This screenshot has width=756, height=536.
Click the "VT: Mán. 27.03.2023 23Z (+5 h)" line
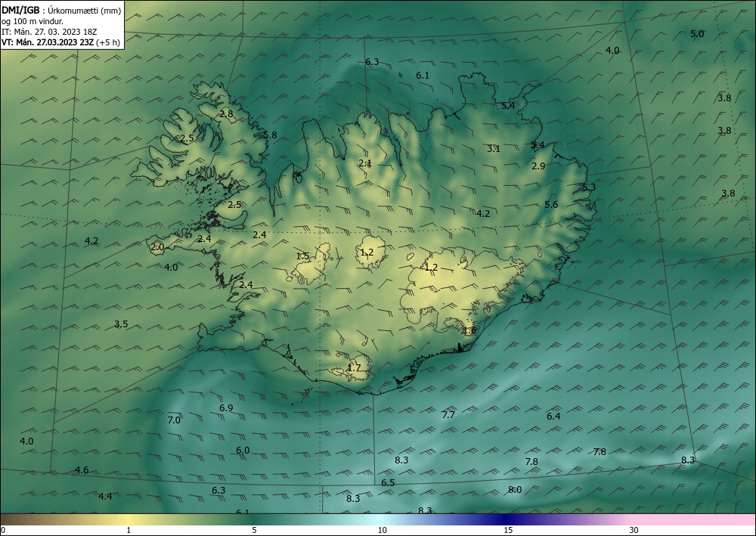tap(60, 42)
